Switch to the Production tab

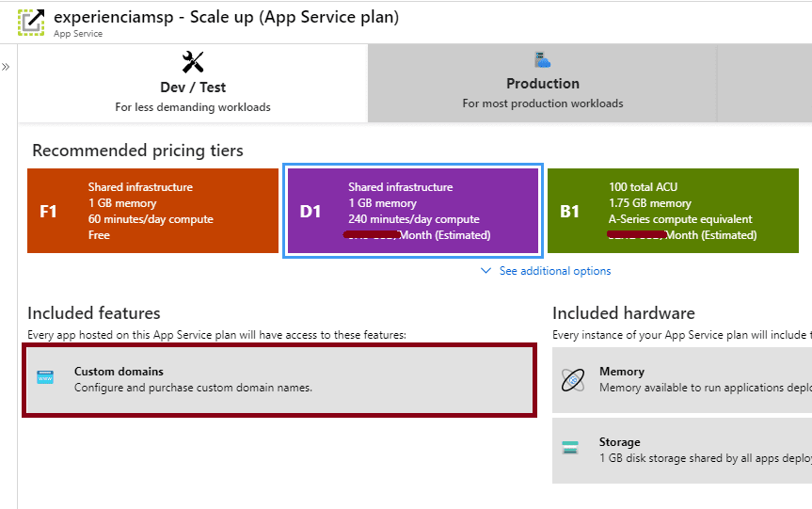[542, 84]
